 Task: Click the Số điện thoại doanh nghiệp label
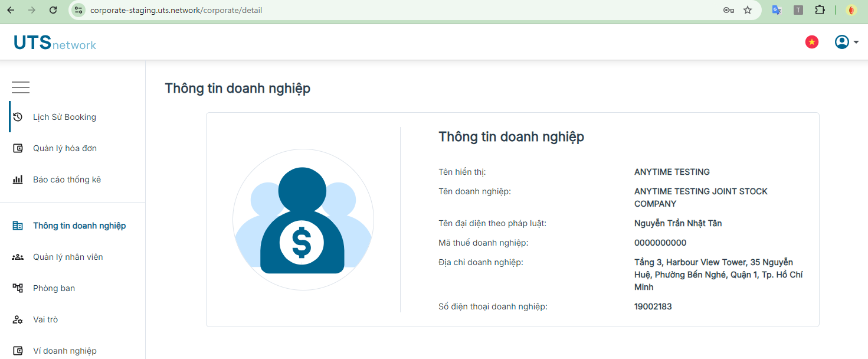point(493,306)
